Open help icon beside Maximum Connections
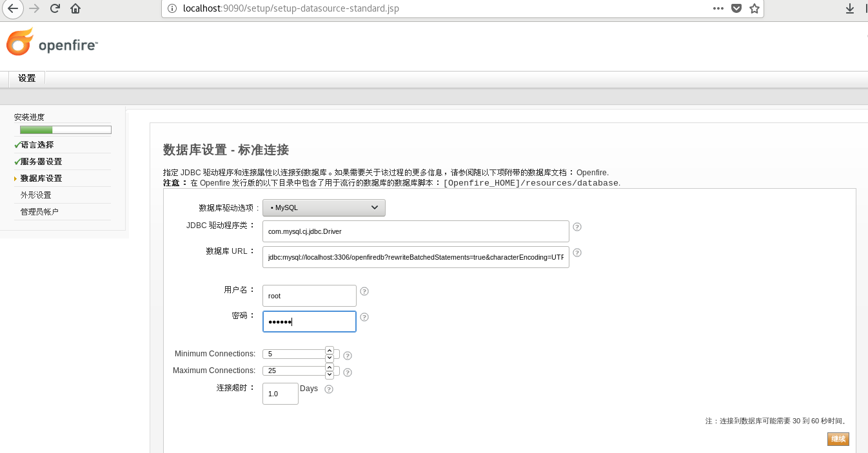Image resolution: width=868 pixels, height=453 pixels. point(348,372)
